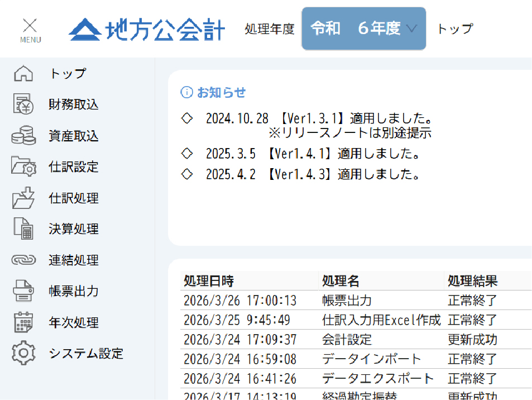This screenshot has width=532, height=400.
Task: Select the Ver1.3.1 notice dated 2024.10.28
Action: [319, 118]
